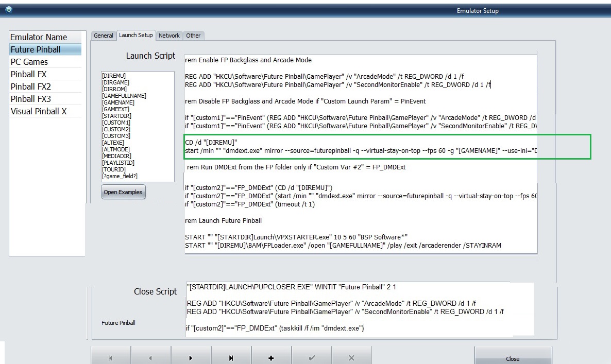Pick [ALTEXE] variable from list
The image size is (611, 364).
[113, 143]
